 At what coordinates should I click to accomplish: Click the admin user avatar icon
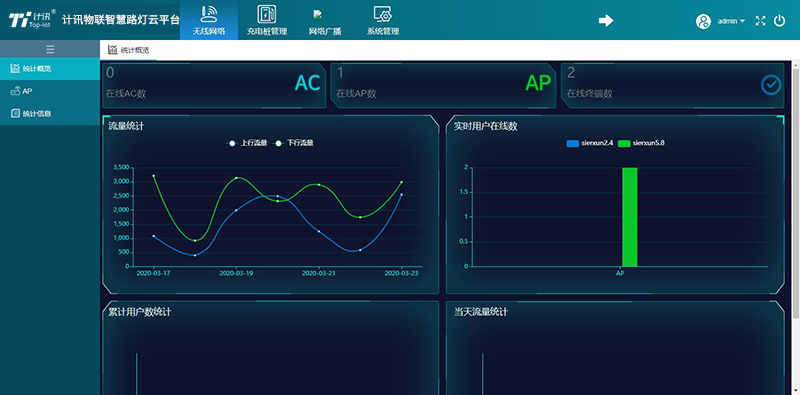click(703, 21)
